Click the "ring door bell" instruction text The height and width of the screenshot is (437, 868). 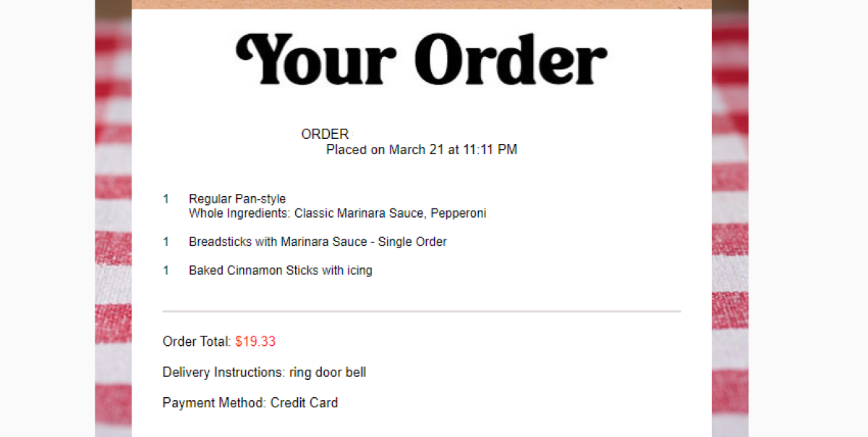[x=328, y=373]
